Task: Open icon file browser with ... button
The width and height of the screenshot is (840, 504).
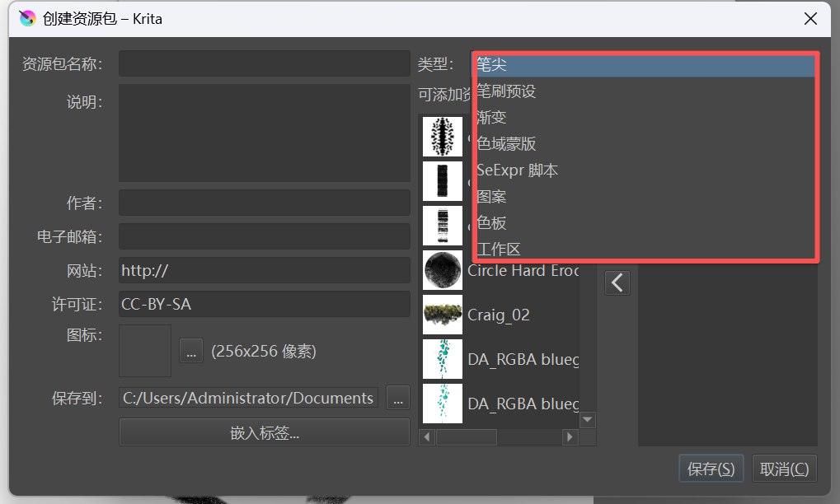Action: pyautogui.click(x=190, y=351)
